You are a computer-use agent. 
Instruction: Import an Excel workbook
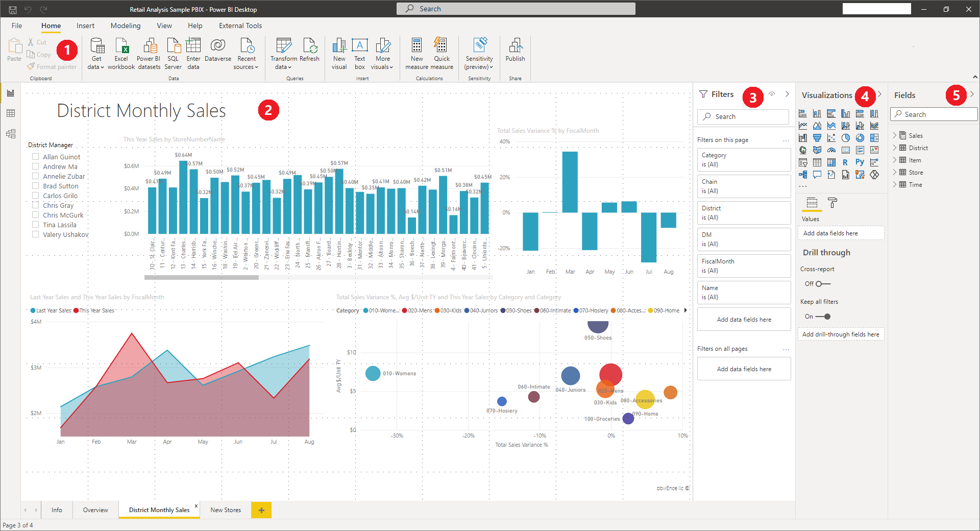coord(121,53)
